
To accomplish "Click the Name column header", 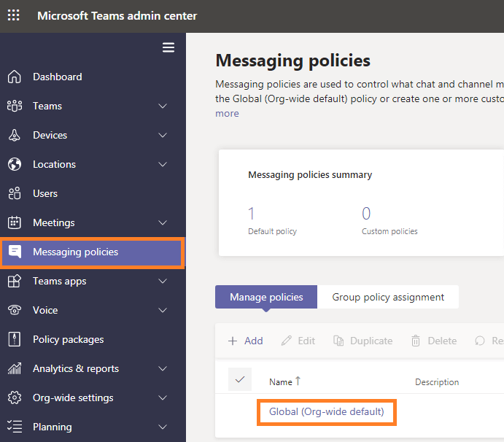I will pos(281,382).
